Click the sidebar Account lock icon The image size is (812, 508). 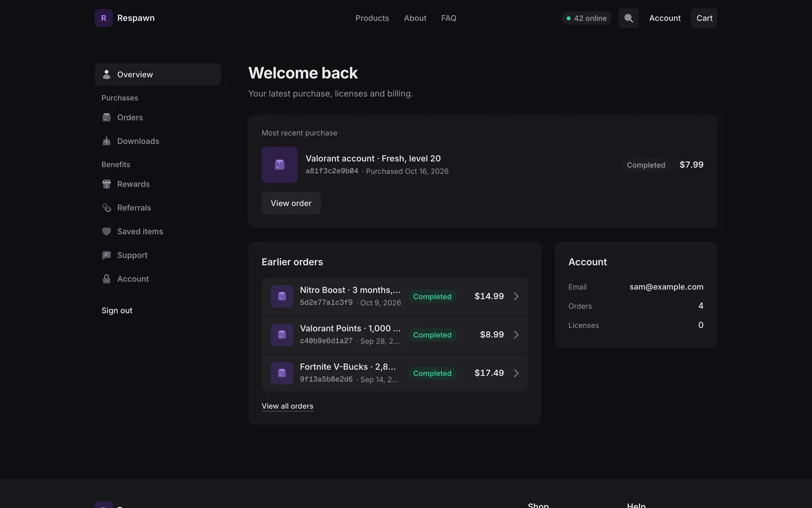[107, 278]
